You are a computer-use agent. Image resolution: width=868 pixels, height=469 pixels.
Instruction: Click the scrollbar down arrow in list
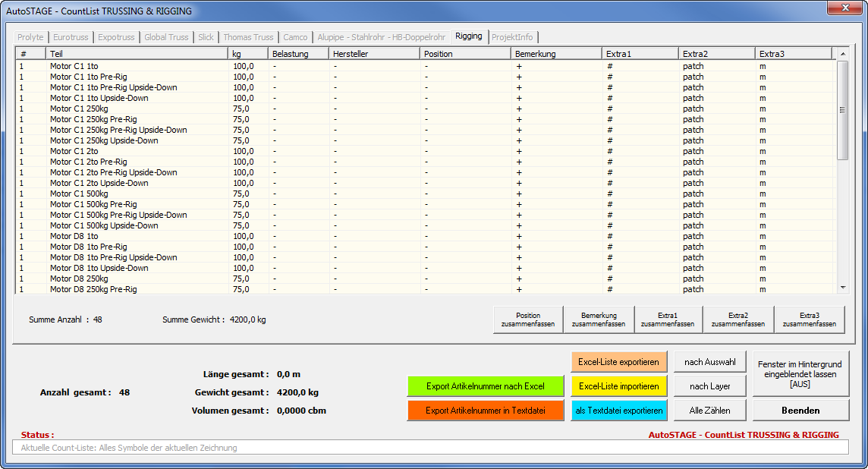click(842, 288)
